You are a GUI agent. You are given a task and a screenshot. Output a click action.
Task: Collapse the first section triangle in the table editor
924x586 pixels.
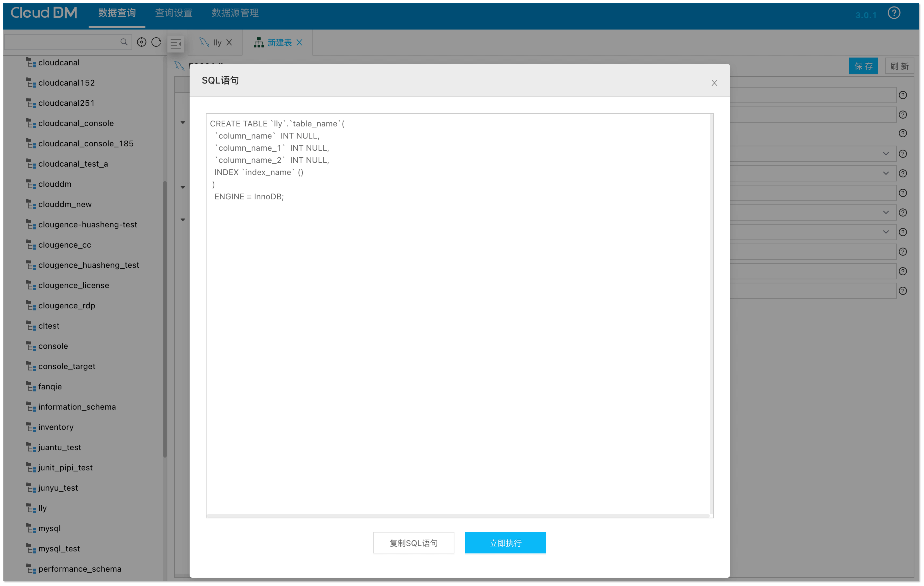pyautogui.click(x=183, y=123)
